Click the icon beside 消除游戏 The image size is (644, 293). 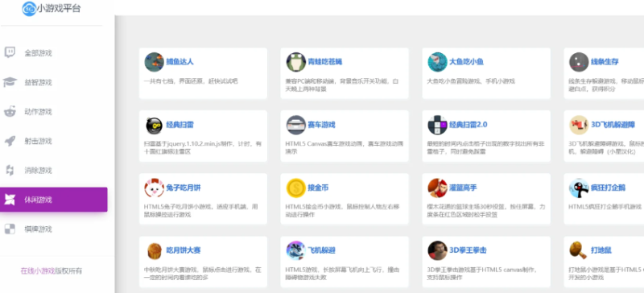[x=10, y=170]
